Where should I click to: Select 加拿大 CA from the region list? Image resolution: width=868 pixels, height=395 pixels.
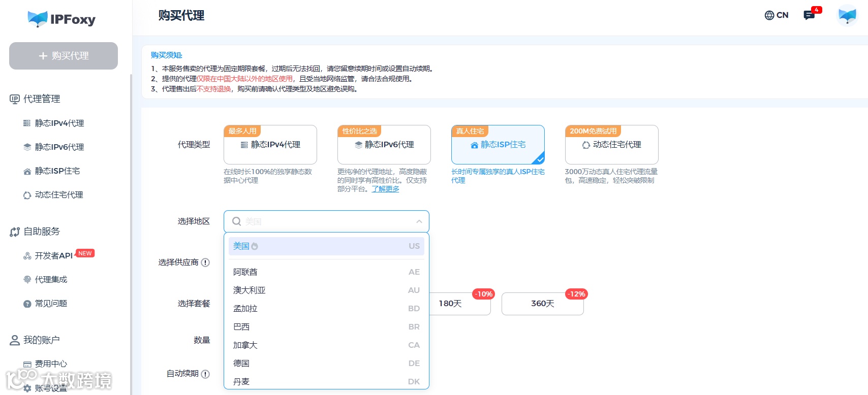[x=326, y=345]
